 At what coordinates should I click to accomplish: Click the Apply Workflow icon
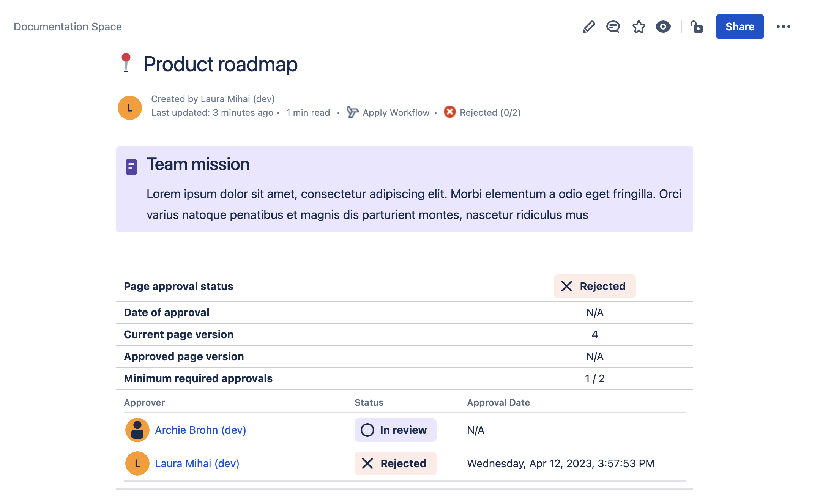point(352,112)
